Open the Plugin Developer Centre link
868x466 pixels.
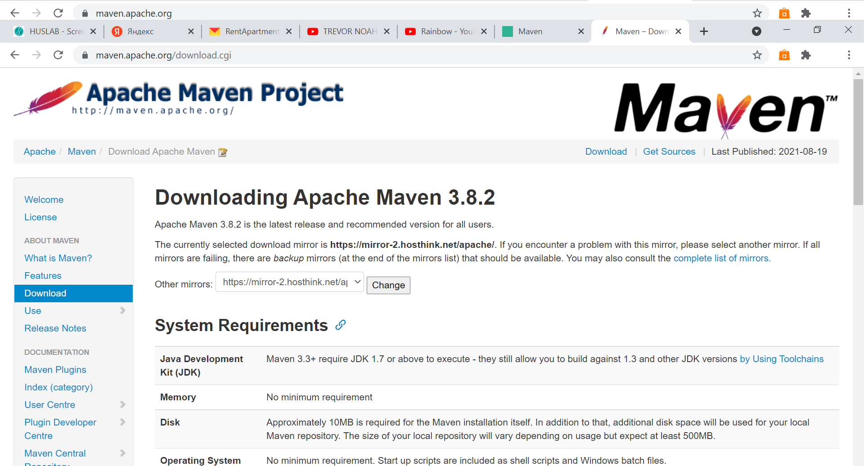click(x=60, y=429)
